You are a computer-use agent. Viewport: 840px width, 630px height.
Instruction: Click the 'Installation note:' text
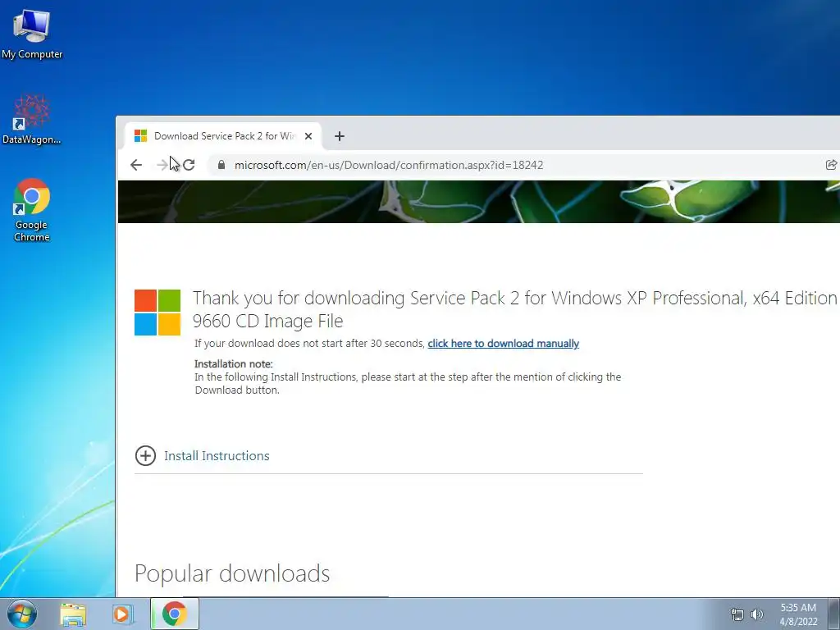point(234,363)
